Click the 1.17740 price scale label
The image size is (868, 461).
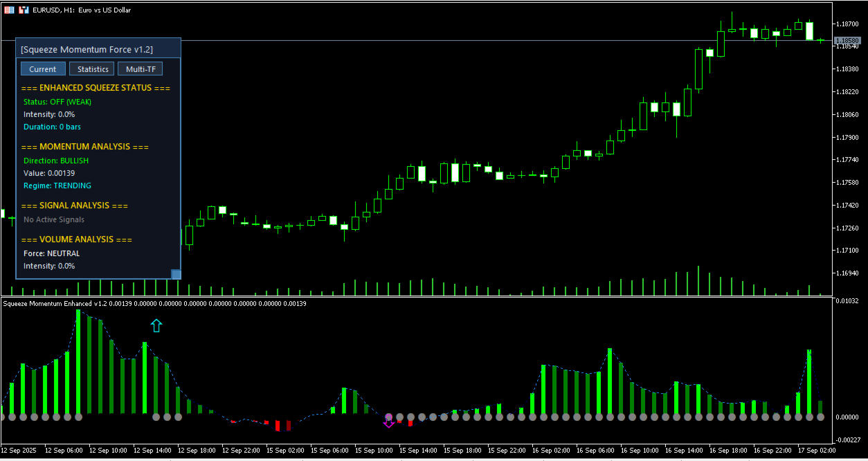(x=848, y=160)
